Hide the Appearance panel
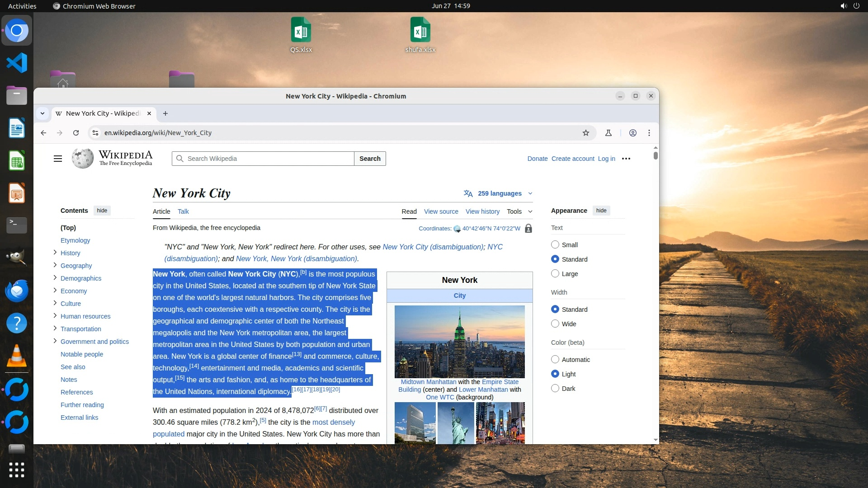Image resolution: width=868 pixels, height=488 pixels. (601, 211)
